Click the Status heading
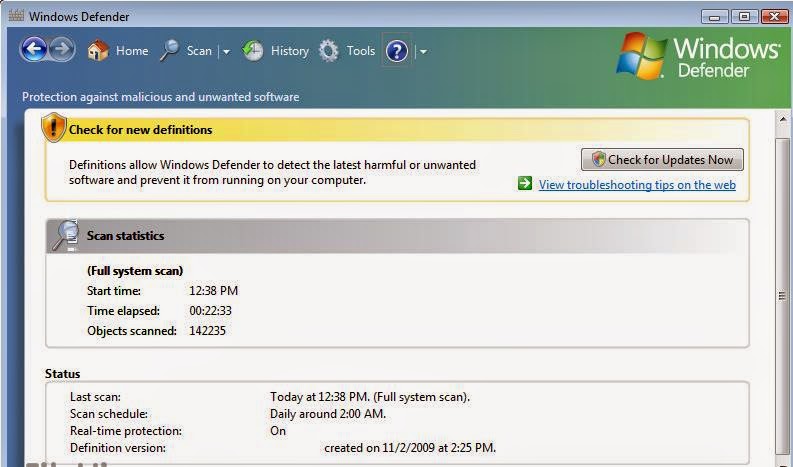 [x=63, y=374]
